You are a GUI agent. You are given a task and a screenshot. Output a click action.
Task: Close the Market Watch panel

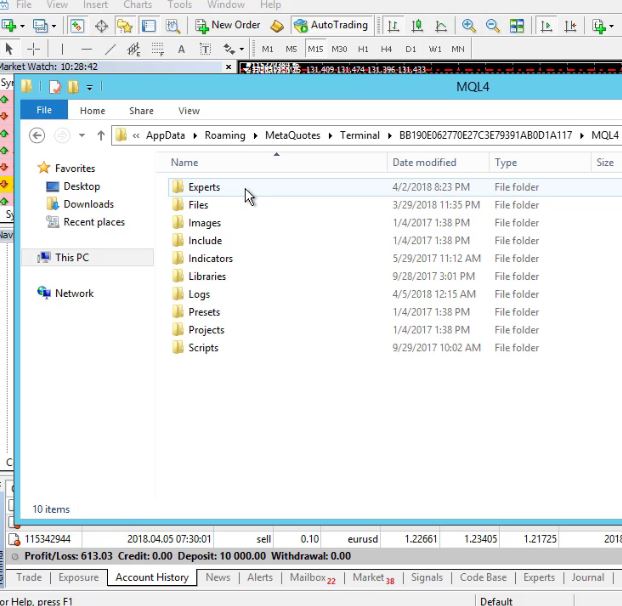pos(228,67)
